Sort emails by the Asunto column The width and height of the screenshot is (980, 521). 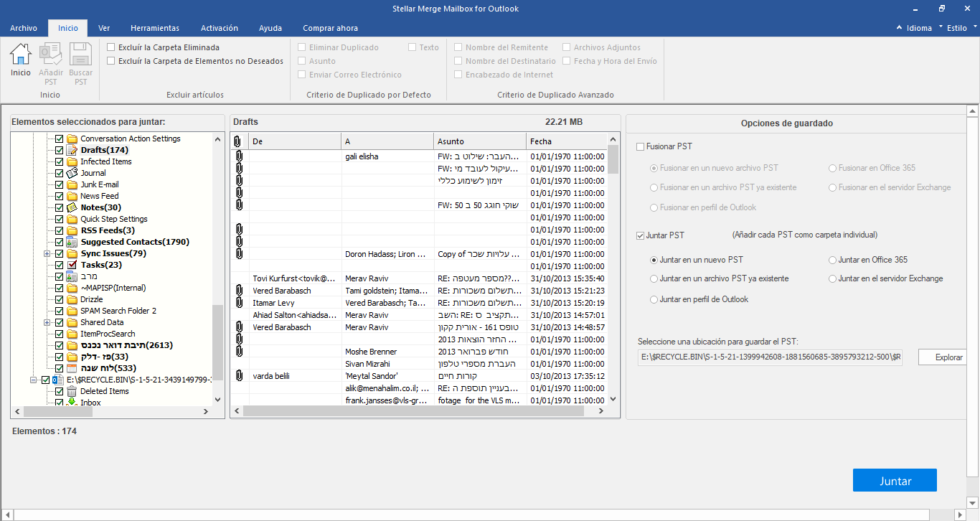pos(480,141)
